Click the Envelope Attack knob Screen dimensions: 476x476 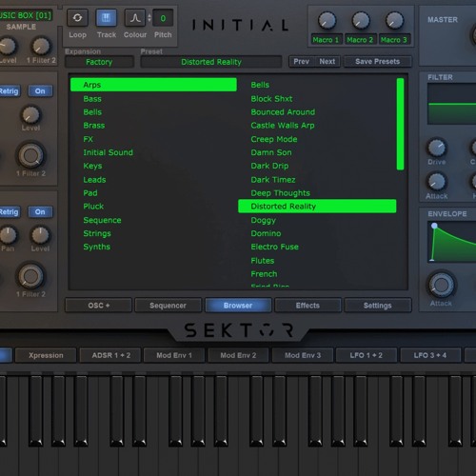pos(441,285)
